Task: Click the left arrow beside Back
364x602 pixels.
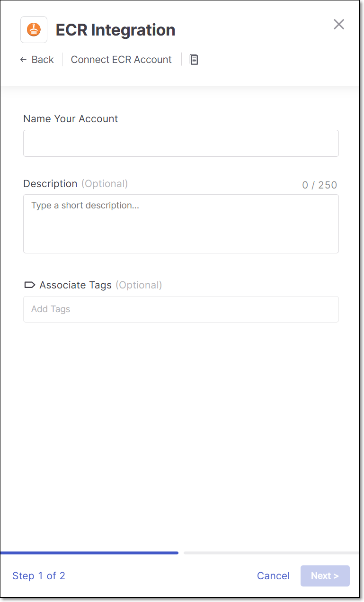Action: (x=23, y=60)
